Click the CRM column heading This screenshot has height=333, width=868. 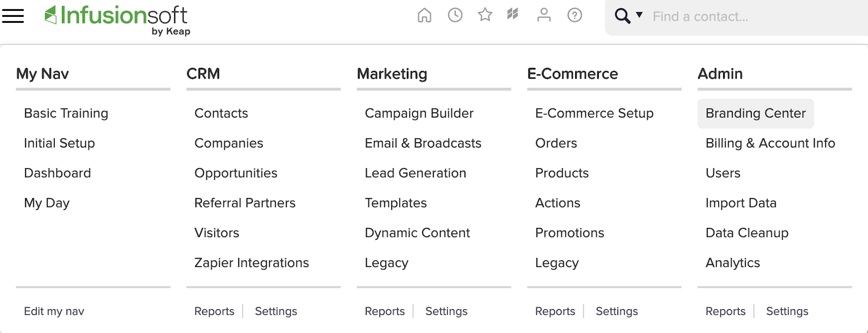(203, 74)
